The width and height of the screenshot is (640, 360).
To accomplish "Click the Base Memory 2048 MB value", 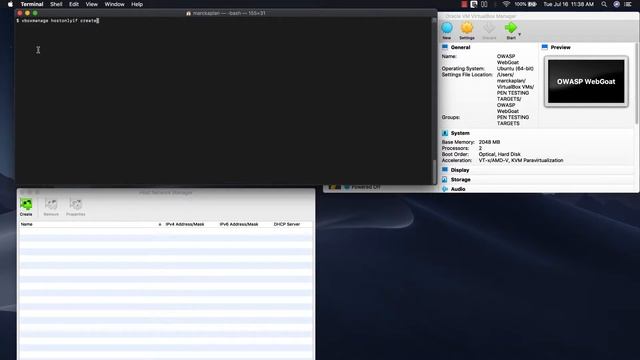I will 489,142.
